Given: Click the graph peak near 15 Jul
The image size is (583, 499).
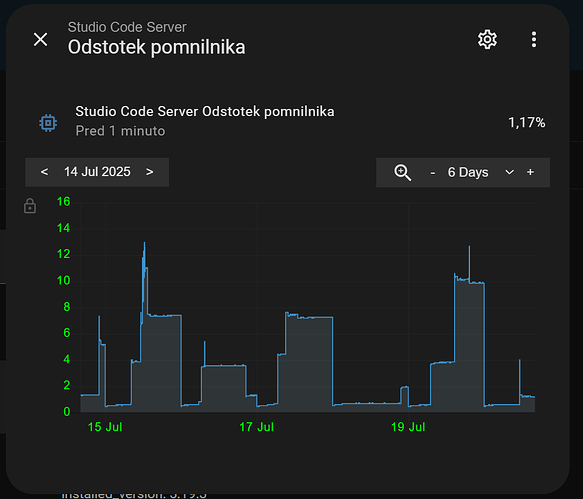Looking at the screenshot, I should (144, 243).
